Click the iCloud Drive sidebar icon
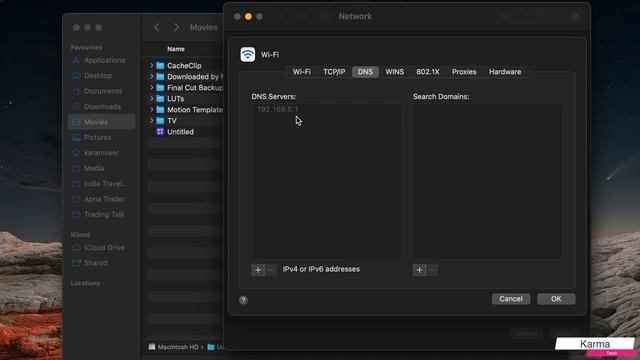The width and height of the screenshot is (640, 360). pyautogui.click(x=76, y=248)
